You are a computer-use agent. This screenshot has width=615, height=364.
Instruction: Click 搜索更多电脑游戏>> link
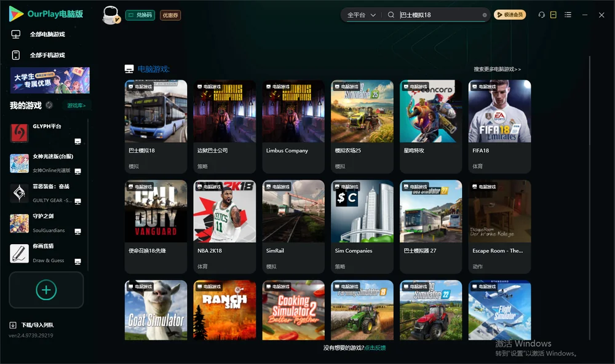click(x=498, y=69)
